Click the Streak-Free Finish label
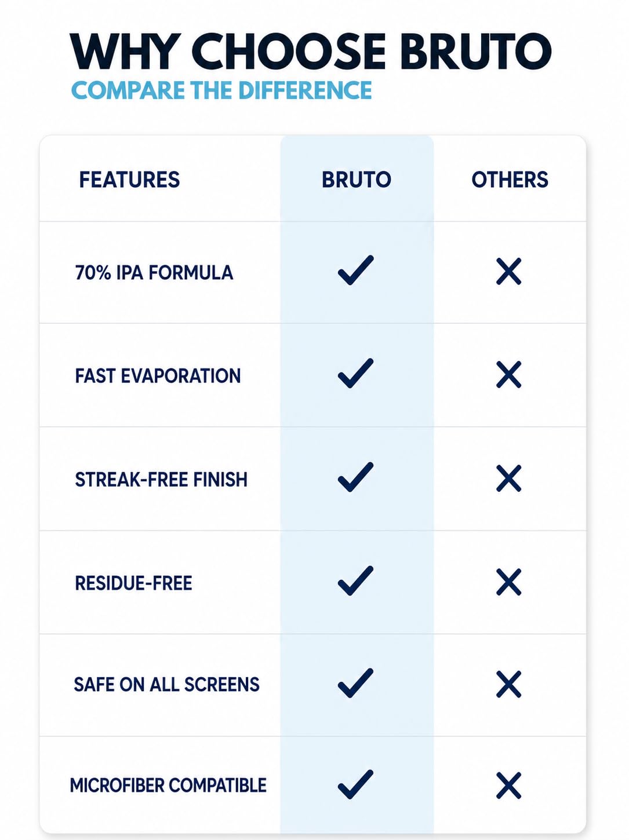The width and height of the screenshot is (629, 840). click(161, 480)
